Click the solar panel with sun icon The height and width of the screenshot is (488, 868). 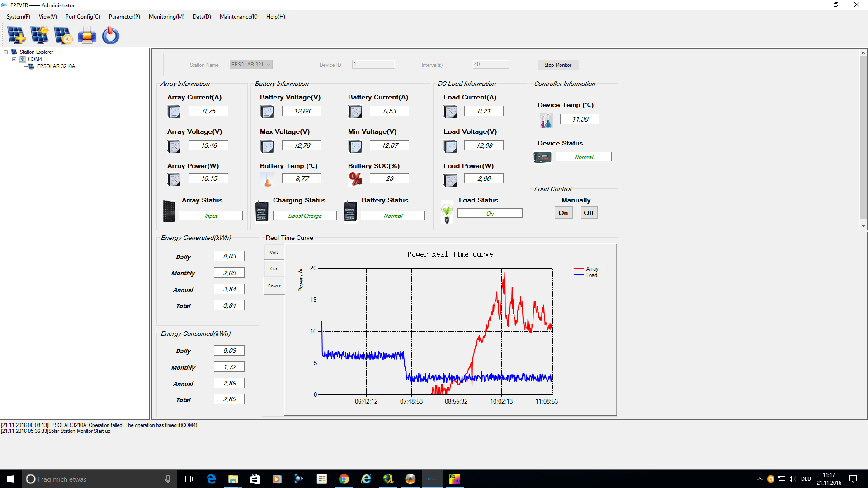click(40, 35)
